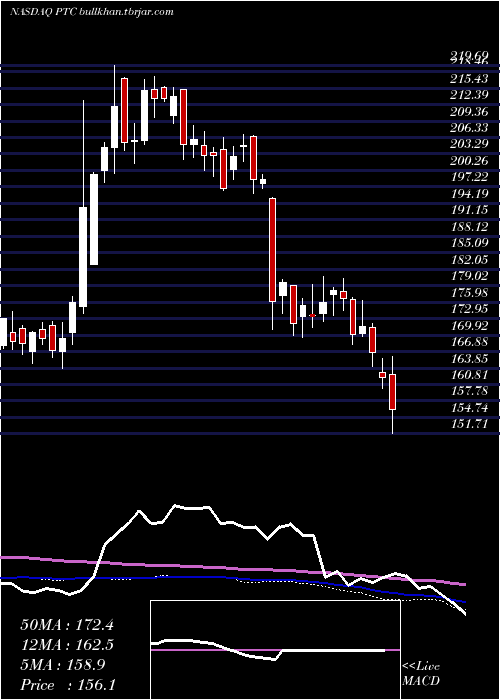Click inside the boxed MACD inset chart

pos(275,650)
